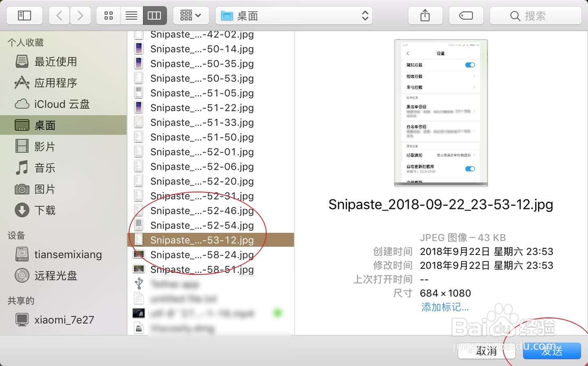This screenshot has width=588, height=366.
Task: Click the 添加标记… link
Action: (445, 307)
